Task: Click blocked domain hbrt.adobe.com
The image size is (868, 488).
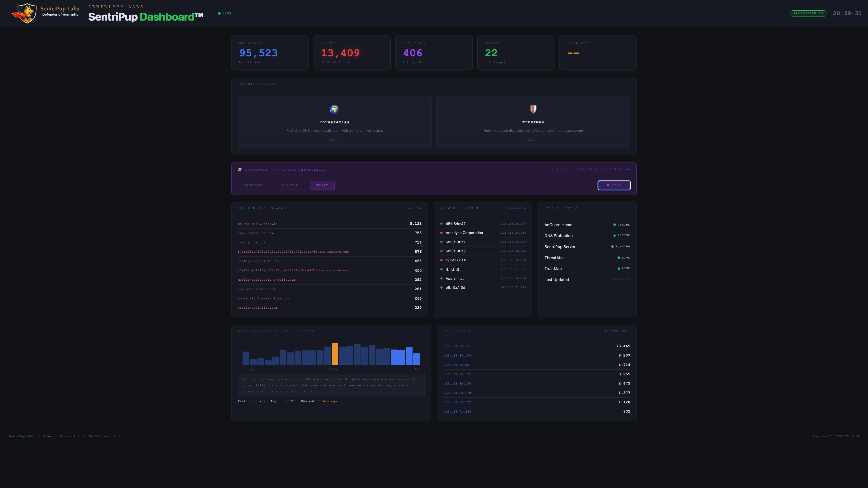Action: 251,242
